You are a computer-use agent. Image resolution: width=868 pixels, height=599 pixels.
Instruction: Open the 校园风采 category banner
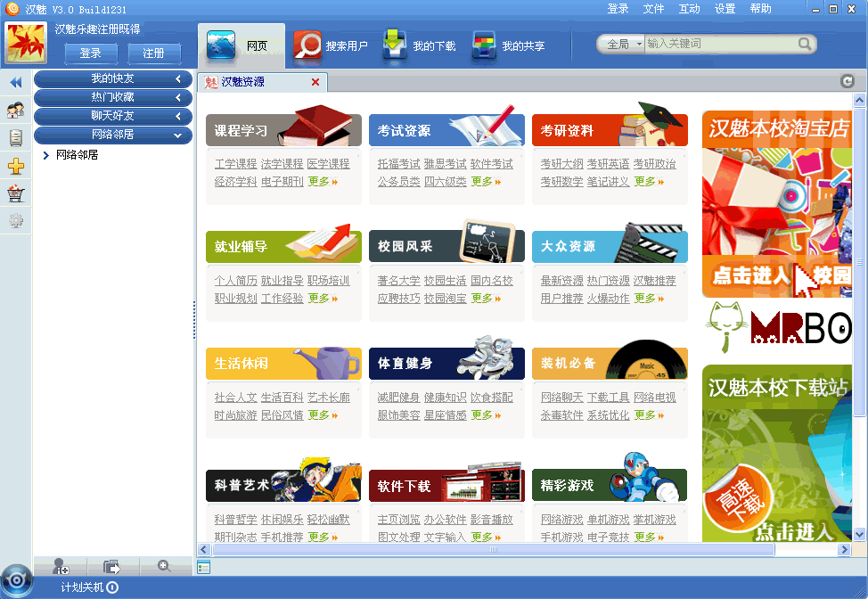446,246
